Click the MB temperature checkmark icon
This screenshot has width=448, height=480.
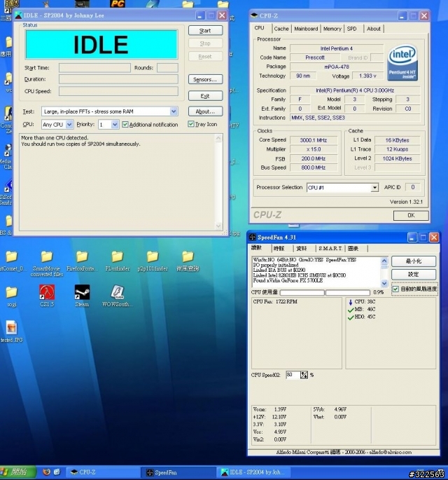point(351,310)
